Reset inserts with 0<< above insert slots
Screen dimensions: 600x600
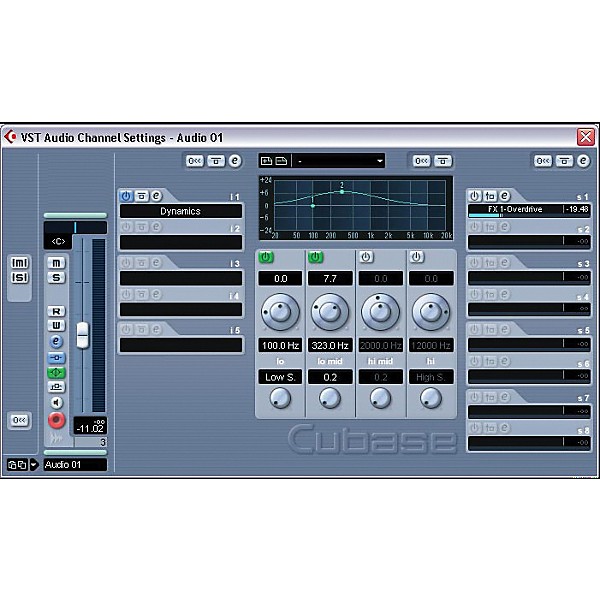(195, 161)
